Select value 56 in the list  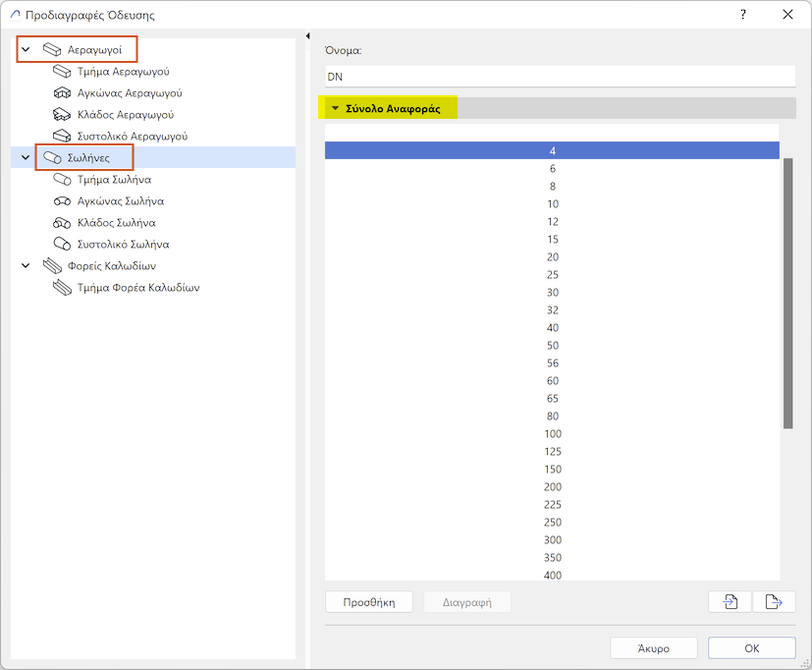point(552,363)
